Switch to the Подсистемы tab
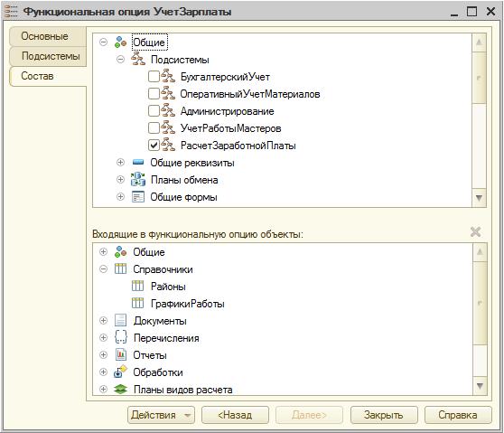 pos(48,56)
